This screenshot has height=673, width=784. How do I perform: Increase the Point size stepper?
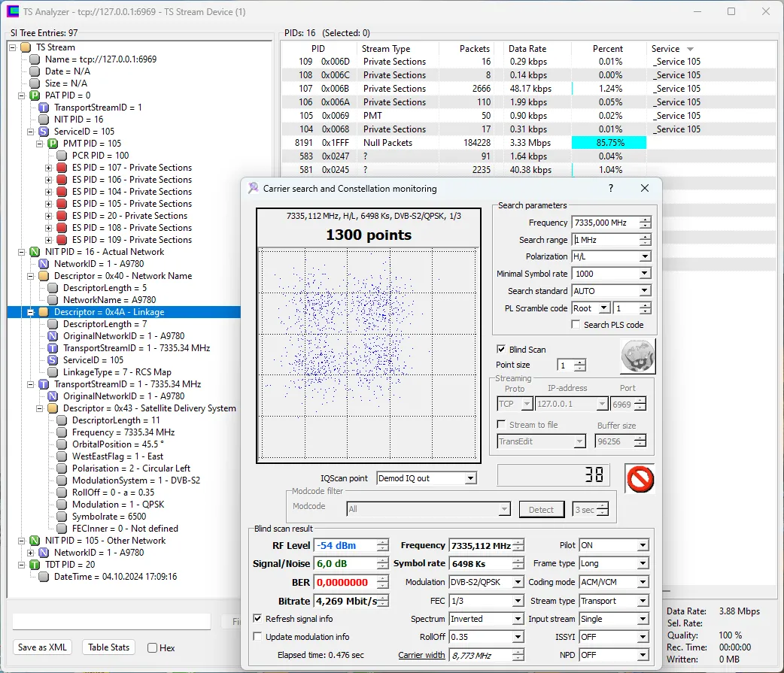(579, 362)
